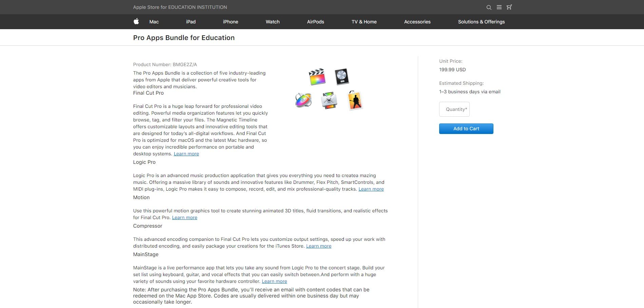The width and height of the screenshot is (644, 308).
Task: Click the Compressor app icon
Action: (329, 100)
